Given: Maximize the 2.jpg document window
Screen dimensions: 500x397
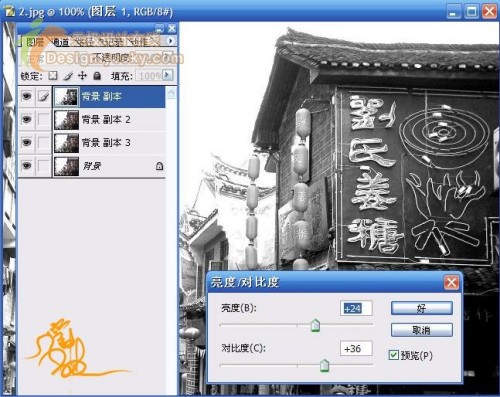Looking at the screenshot, I should (471, 12).
